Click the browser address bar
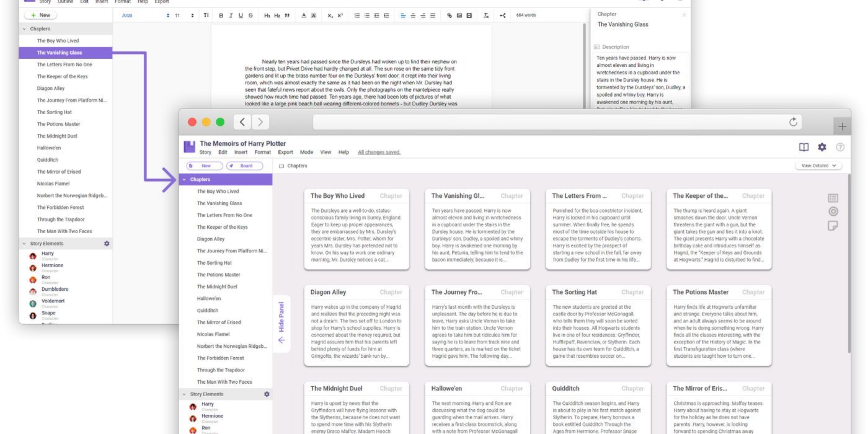 point(552,122)
